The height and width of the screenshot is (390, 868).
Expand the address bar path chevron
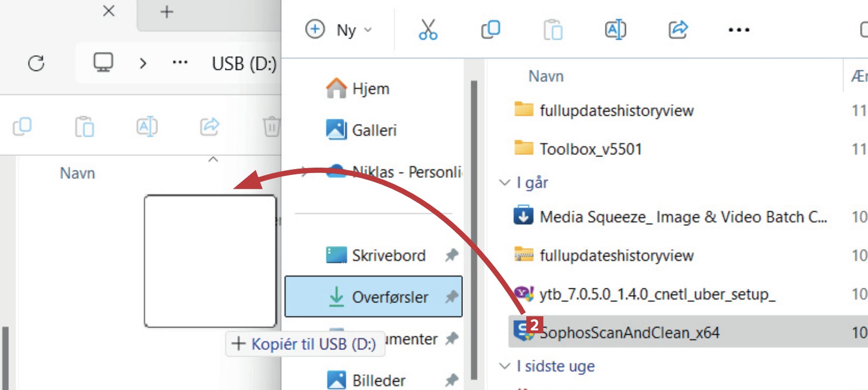143,63
